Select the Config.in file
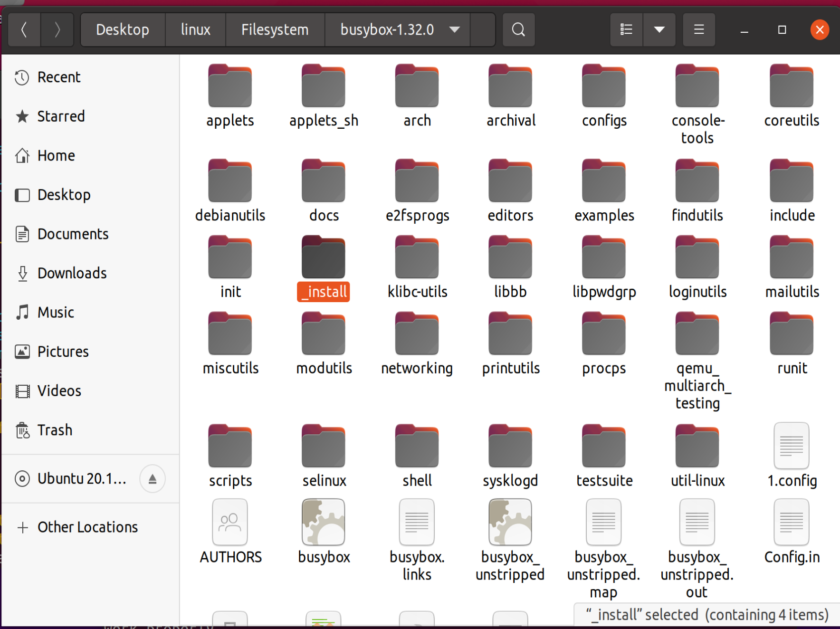This screenshot has height=629, width=840. [792, 532]
